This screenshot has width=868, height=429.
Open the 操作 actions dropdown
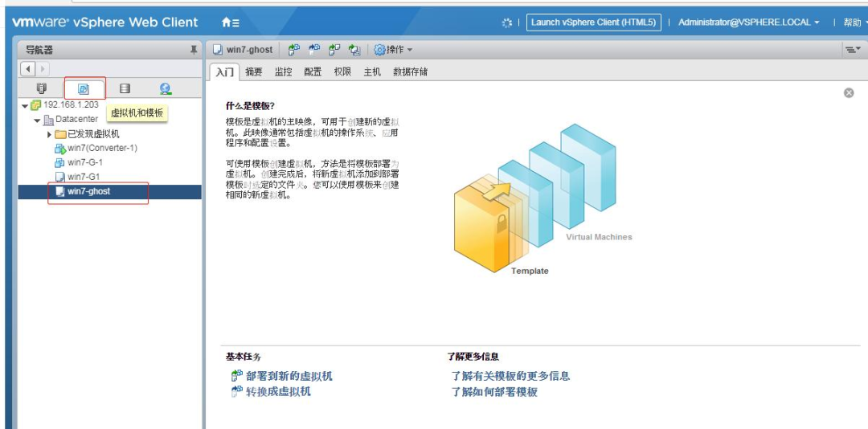[x=393, y=50]
